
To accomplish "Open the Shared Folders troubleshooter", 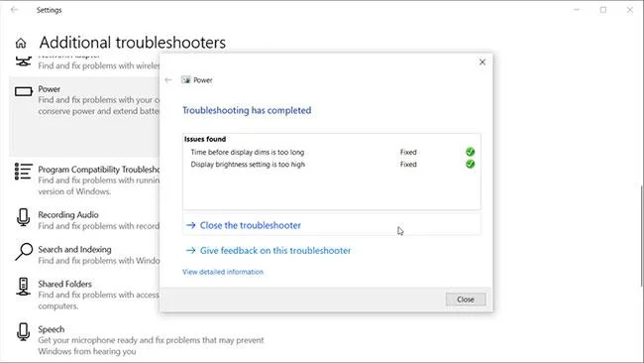I will (85, 295).
